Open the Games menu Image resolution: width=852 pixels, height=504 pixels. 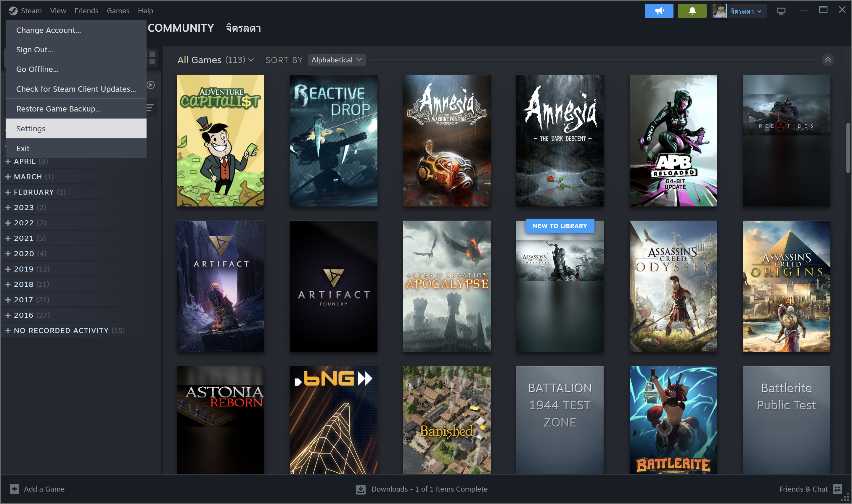coord(118,11)
